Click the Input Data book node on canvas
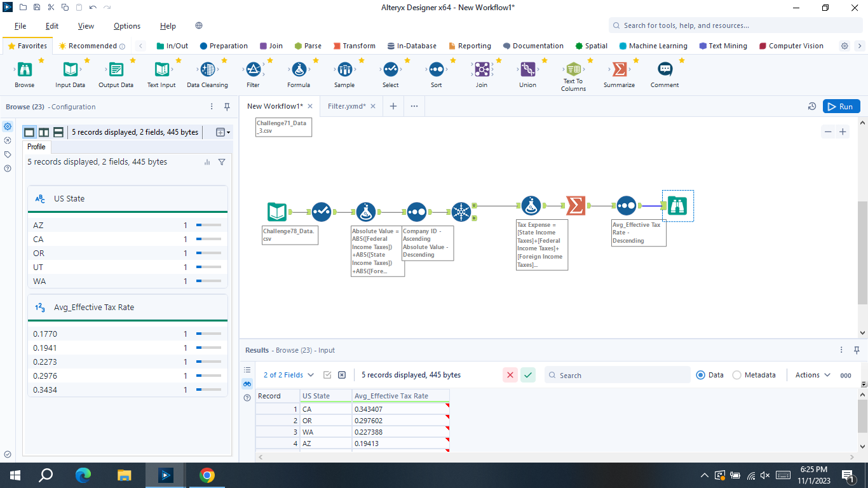Viewport: 868px width, 488px height. coord(276,212)
